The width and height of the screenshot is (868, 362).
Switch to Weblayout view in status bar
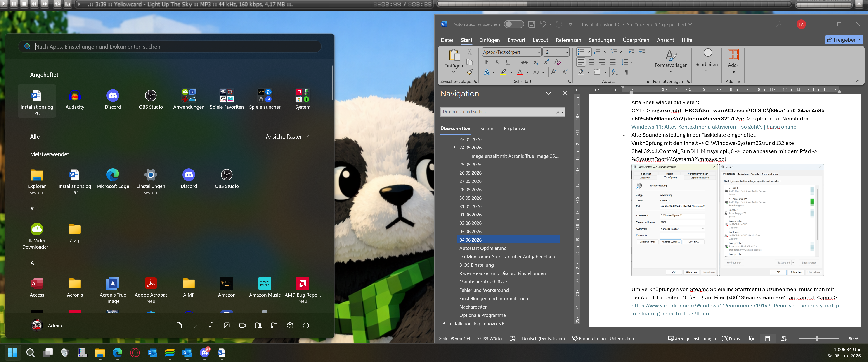click(783, 338)
